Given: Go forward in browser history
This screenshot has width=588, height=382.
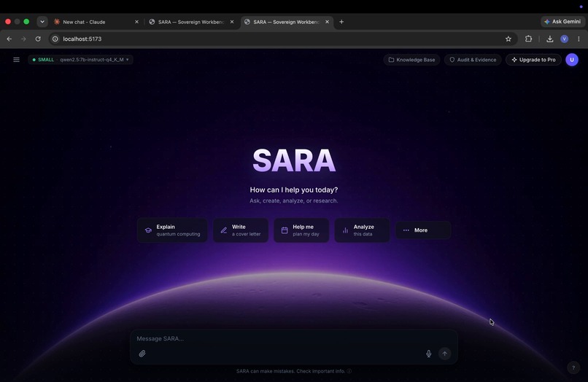Looking at the screenshot, I should pyautogui.click(x=23, y=39).
